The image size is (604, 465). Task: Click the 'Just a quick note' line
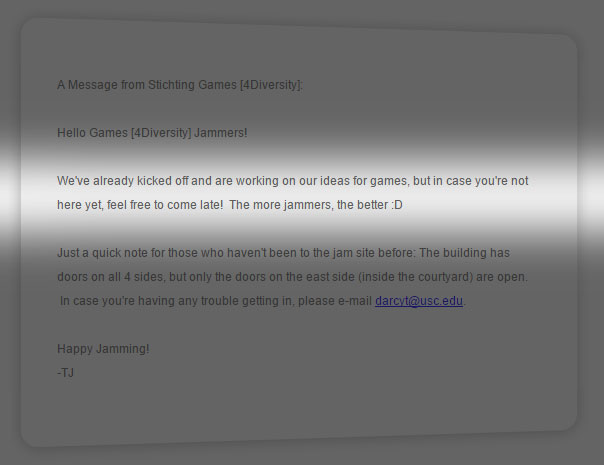click(x=283, y=253)
